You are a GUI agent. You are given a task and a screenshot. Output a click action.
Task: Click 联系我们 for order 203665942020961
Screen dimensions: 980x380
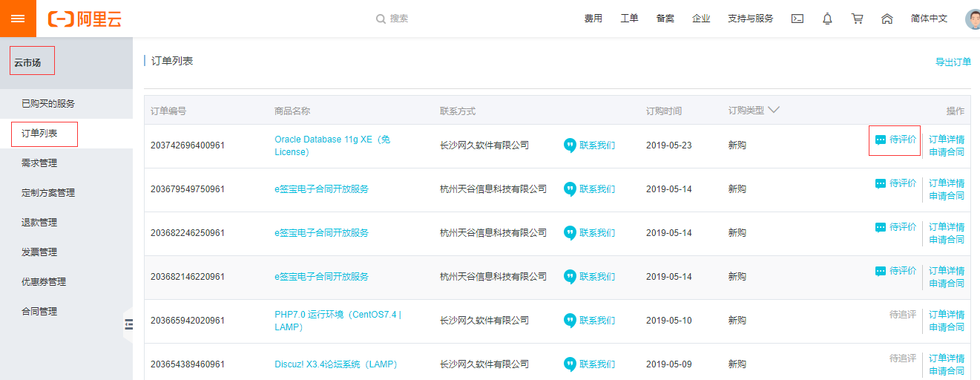[597, 321]
